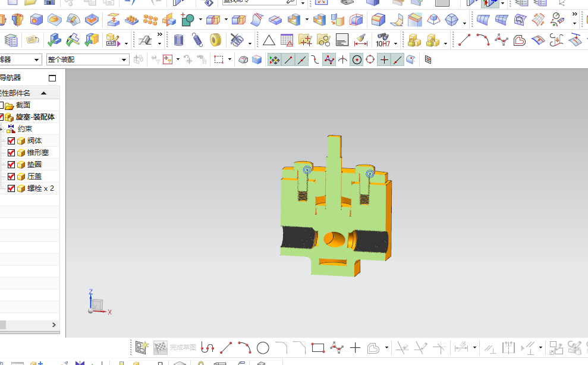Open the dropdown beside rectangle selection mode
The image size is (588, 365).
pos(229,59)
